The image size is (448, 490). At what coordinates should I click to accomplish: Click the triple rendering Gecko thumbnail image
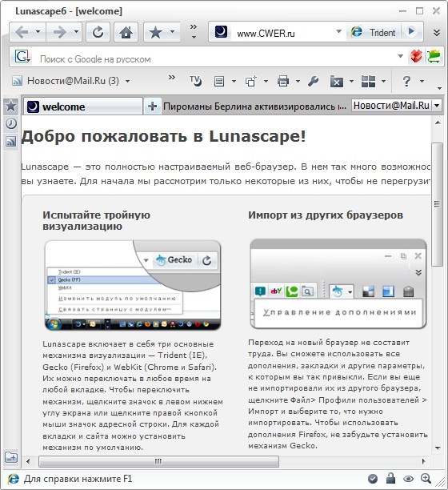pos(133,286)
